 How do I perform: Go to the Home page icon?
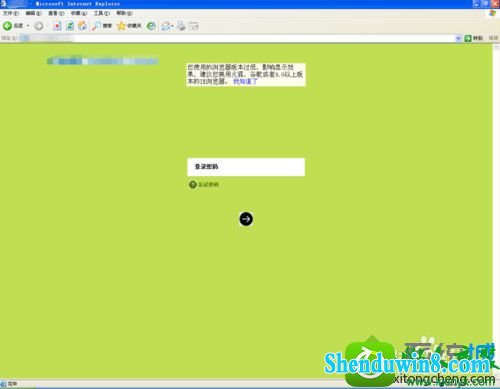coord(82,26)
